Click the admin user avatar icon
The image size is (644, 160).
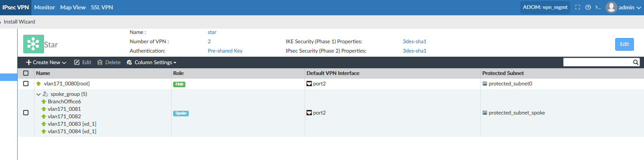coord(611,7)
